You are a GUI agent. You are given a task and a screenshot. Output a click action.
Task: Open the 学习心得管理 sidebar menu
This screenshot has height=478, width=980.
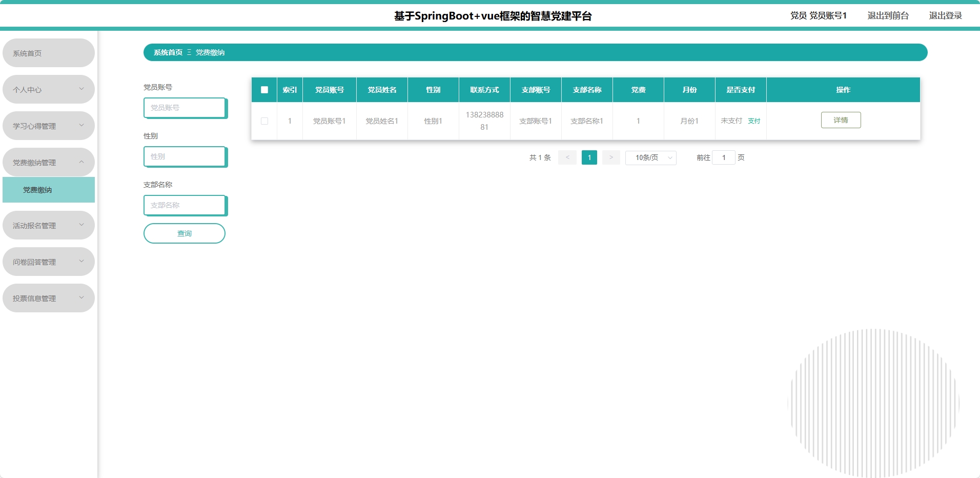[49, 126]
